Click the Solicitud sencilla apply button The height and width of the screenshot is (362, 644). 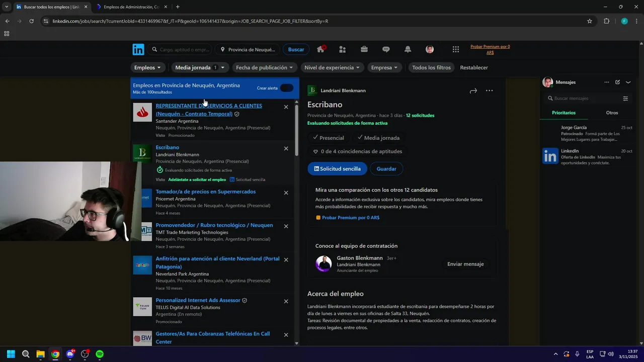(337, 169)
